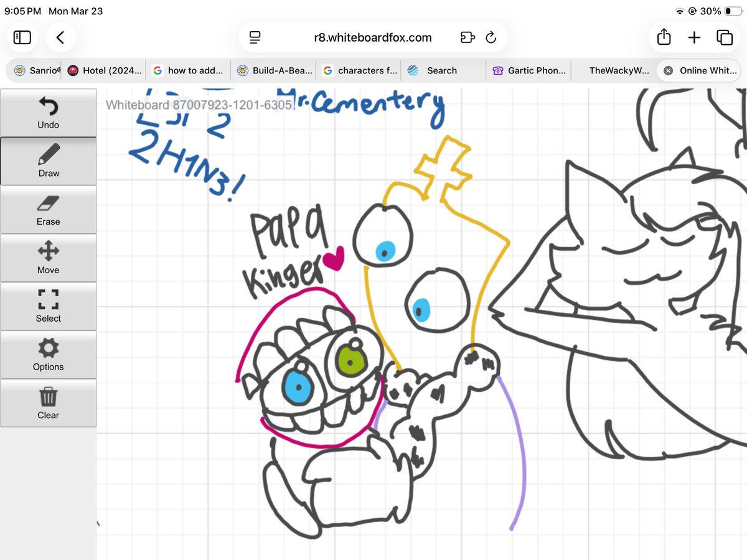Go back to the previous page

pos(60,38)
